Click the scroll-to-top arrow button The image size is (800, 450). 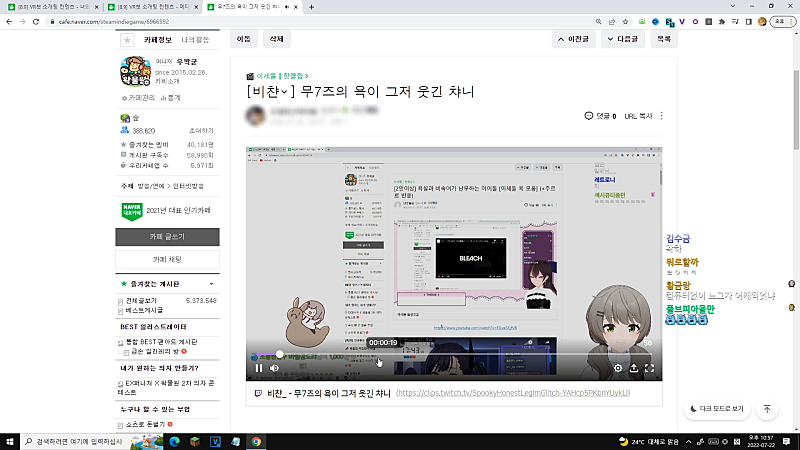pyautogui.click(x=767, y=409)
